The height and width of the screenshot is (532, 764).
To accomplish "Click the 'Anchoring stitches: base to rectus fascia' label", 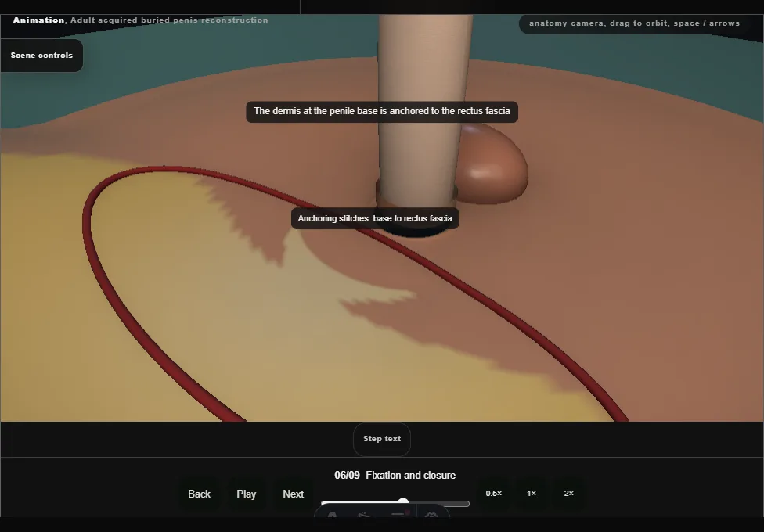I will 375,218.
